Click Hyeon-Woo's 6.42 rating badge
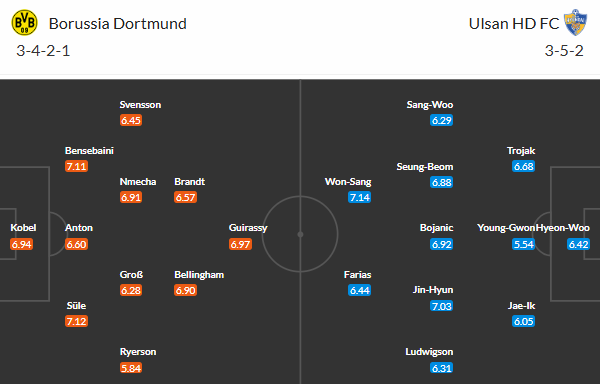The height and width of the screenshot is (384, 600). pyautogui.click(x=578, y=244)
